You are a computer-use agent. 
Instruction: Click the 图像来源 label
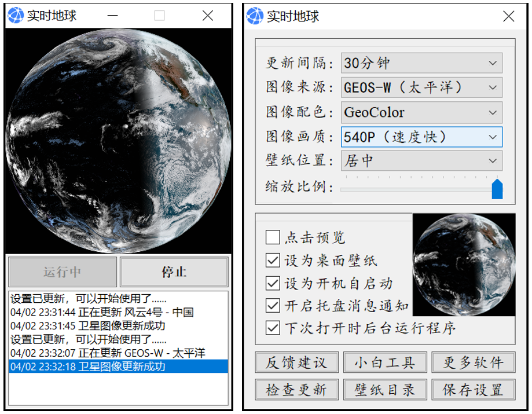300,87
